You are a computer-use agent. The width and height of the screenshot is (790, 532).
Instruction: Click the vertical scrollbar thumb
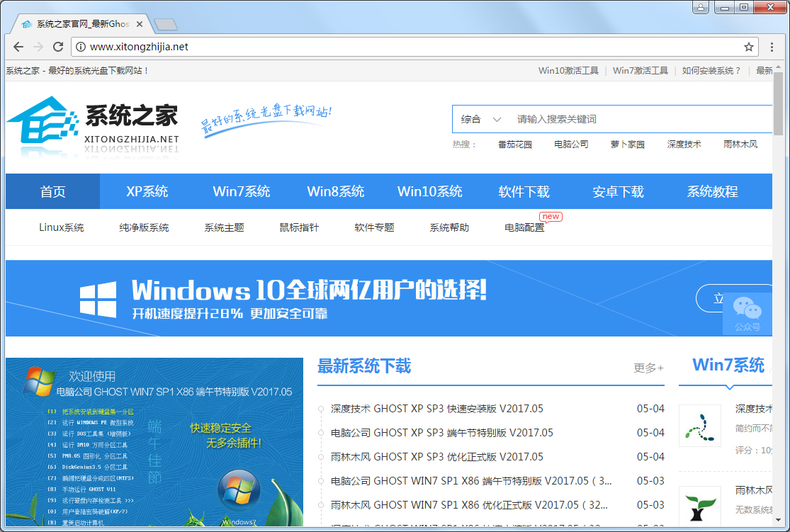point(779,103)
